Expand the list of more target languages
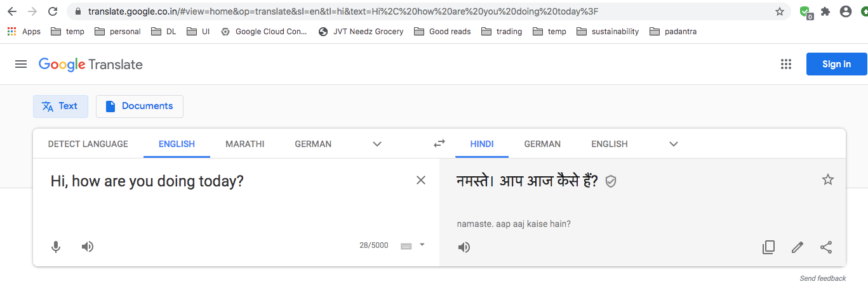 pos(674,144)
